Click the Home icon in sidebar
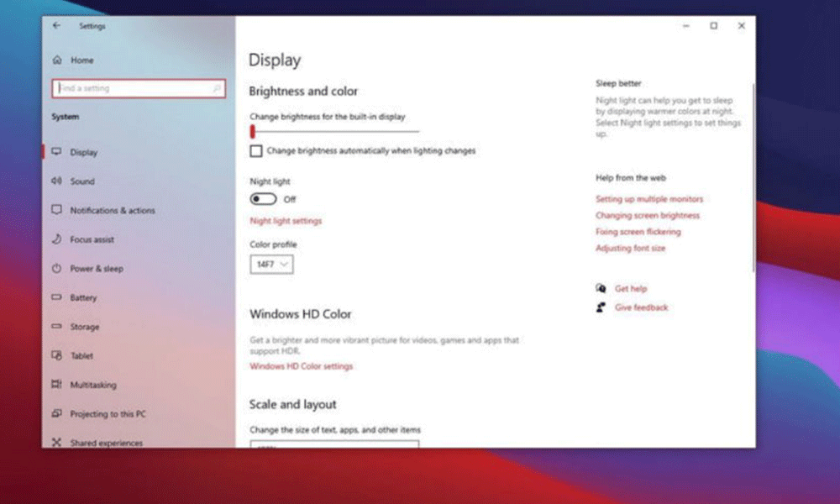 click(57, 60)
